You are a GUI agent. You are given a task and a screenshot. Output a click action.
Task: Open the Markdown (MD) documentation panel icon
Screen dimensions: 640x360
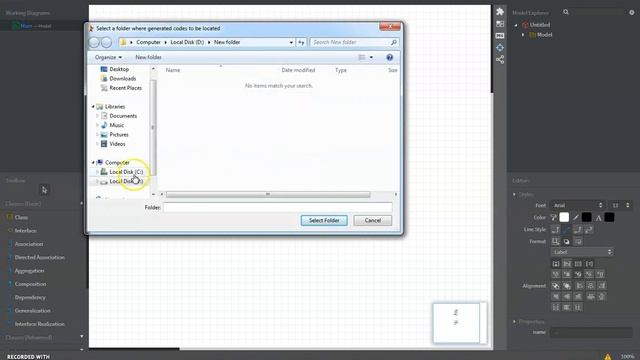(x=500, y=36)
